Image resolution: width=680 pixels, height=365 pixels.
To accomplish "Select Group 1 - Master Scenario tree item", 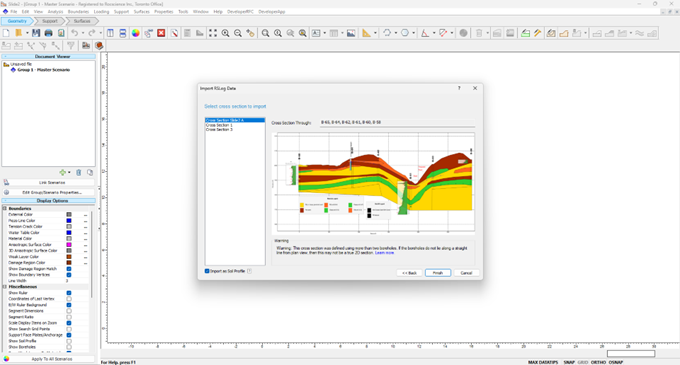I will (43, 70).
